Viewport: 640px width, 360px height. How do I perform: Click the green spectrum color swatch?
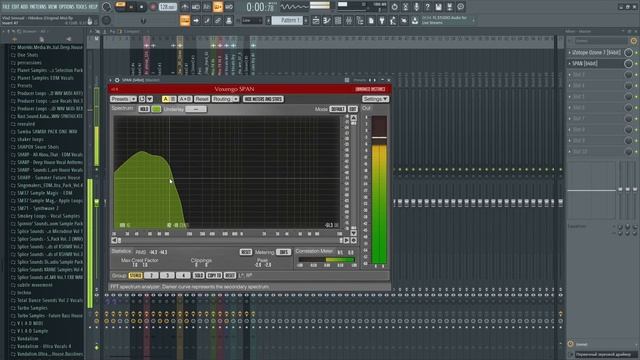[156, 109]
